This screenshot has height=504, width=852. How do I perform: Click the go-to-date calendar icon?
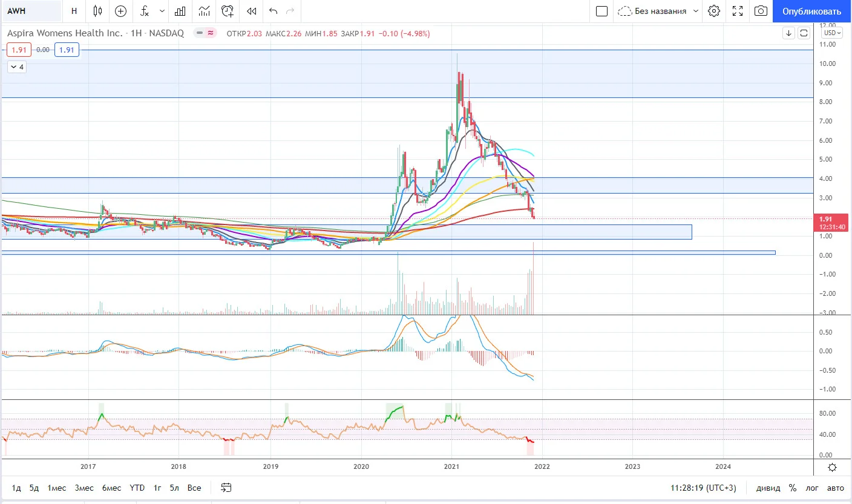click(x=226, y=488)
